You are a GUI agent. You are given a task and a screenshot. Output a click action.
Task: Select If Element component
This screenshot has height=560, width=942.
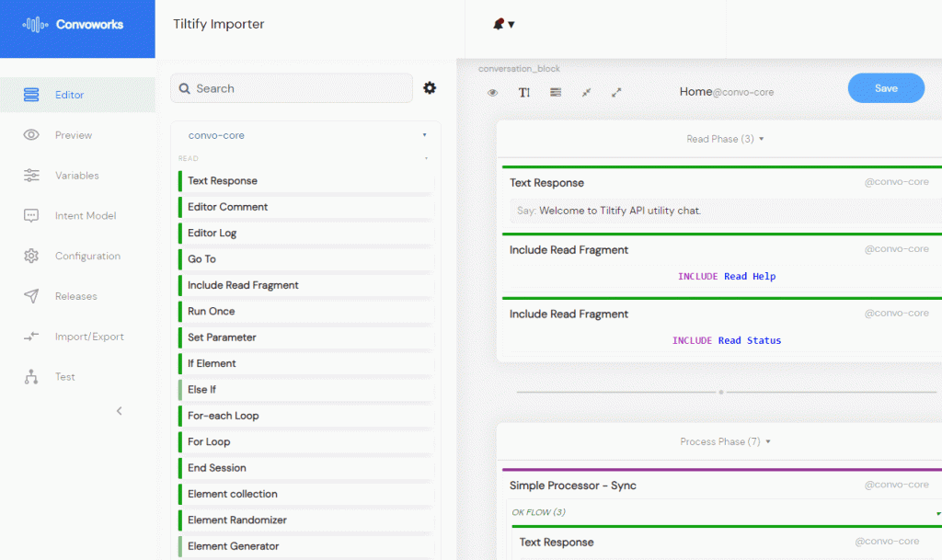point(306,364)
